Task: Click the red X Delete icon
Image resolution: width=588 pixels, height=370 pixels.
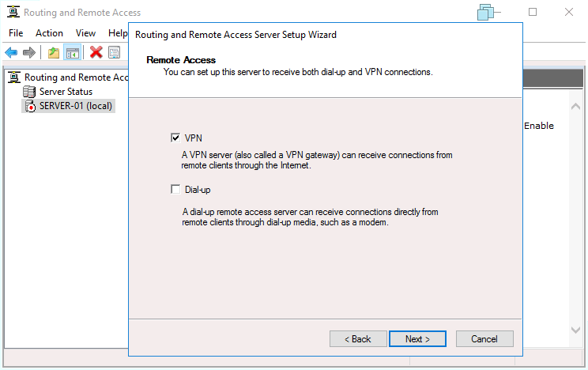Action: tap(96, 52)
